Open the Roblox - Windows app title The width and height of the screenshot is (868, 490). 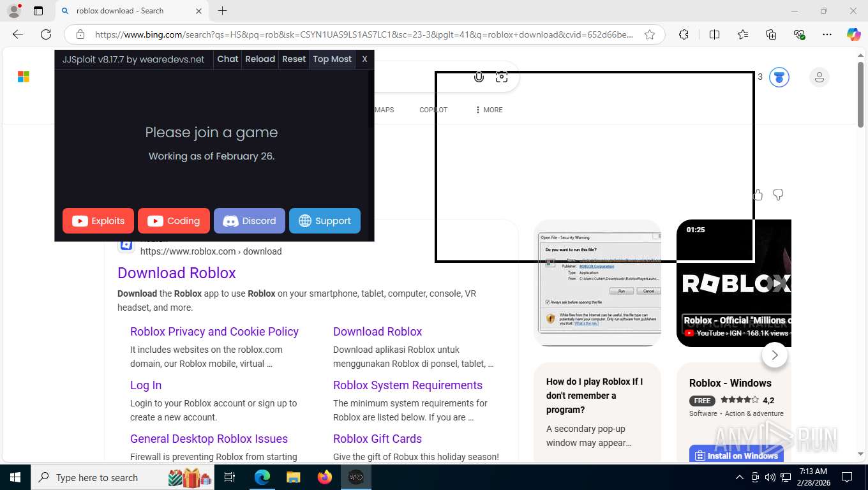730,383
